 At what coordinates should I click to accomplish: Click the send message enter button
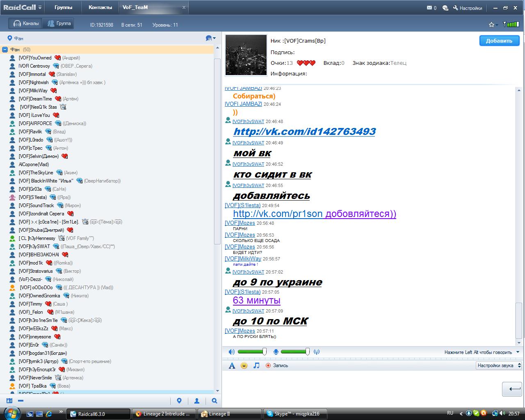[x=512, y=389]
